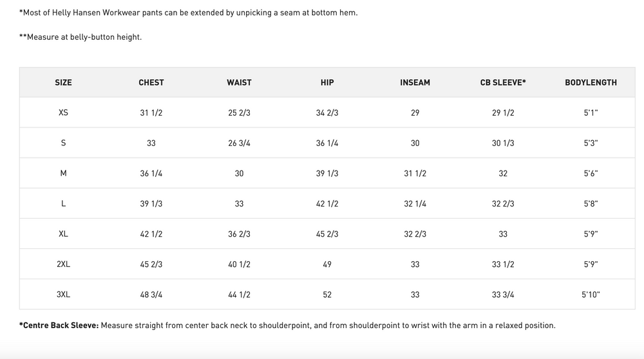This screenshot has height=359, width=644.
Task: Click hip value 49 for 2XL
Action: 327,264
